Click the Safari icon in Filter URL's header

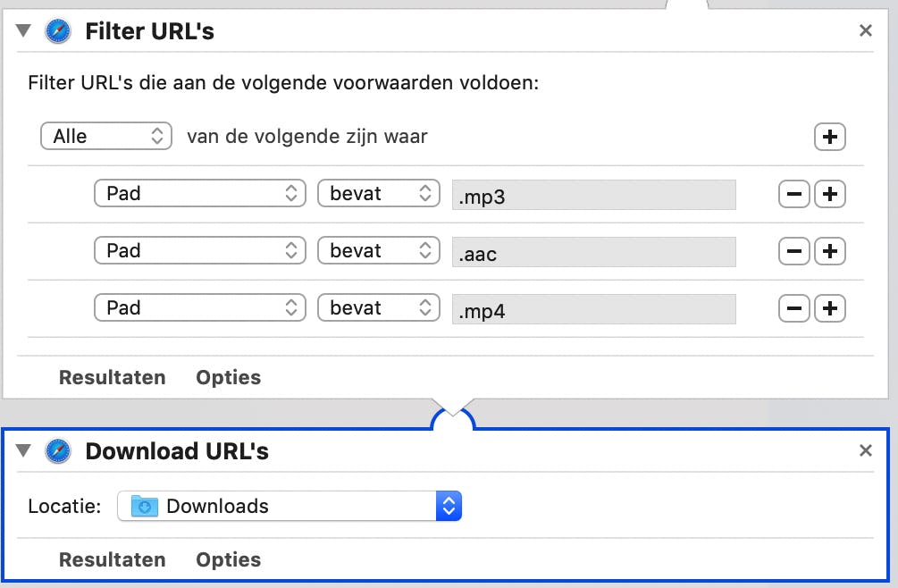tap(57, 32)
